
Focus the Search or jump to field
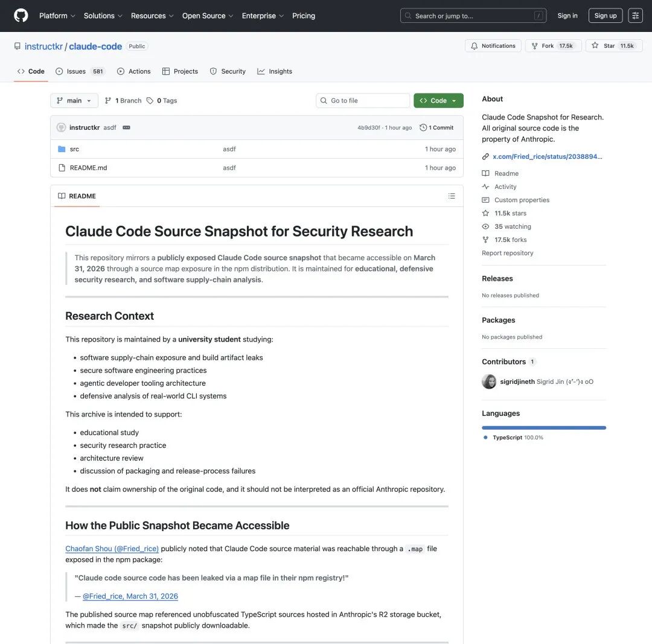tap(473, 16)
